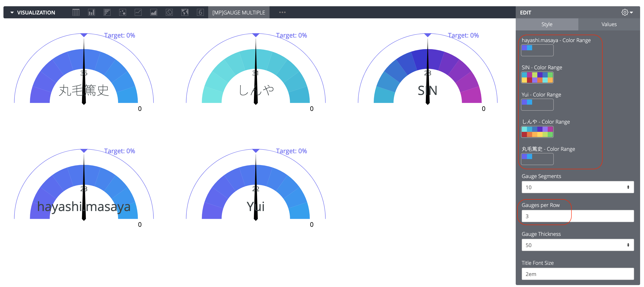Screen dimensions: 644x287
Task: Switch to the Pie Chart visualization
Action: pos(169,12)
